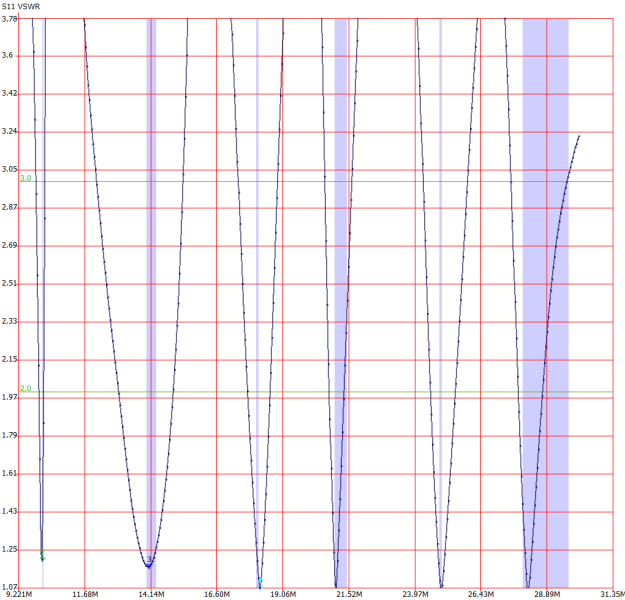Click the 19.06M frequency label
The height and width of the screenshot is (600, 625).
(x=283, y=594)
